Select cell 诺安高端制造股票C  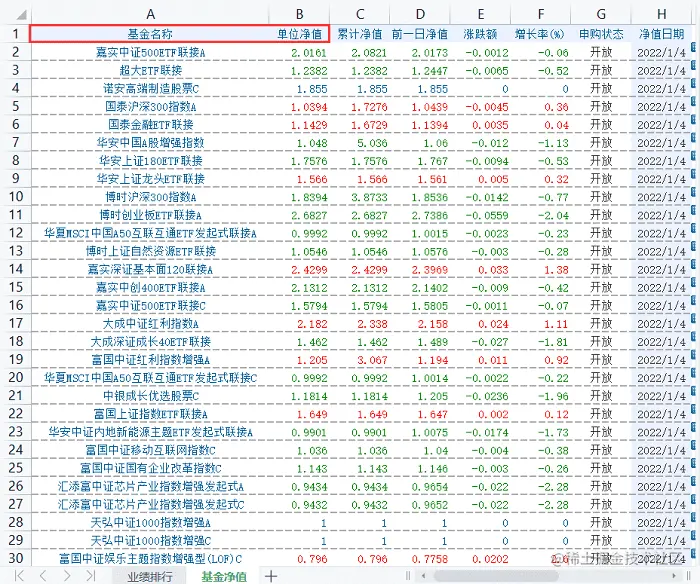click(x=150, y=88)
